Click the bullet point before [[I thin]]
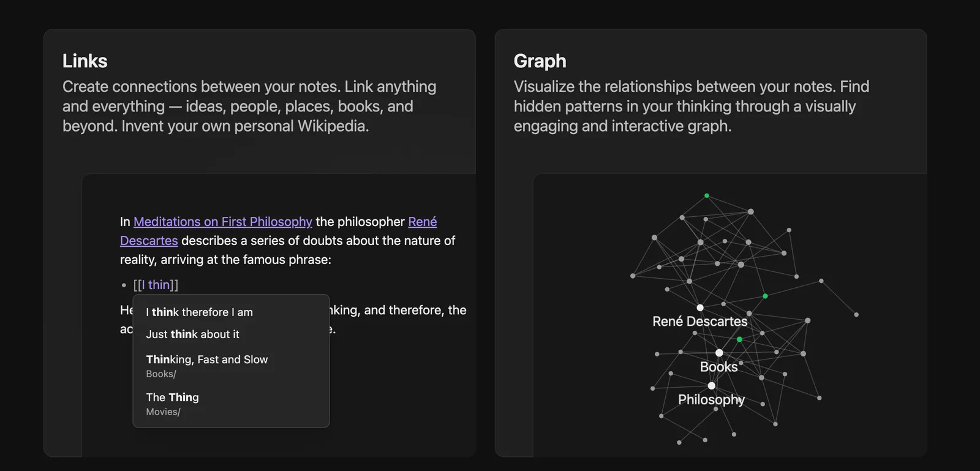Screen dimensions: 980x471 click(124, 285)
